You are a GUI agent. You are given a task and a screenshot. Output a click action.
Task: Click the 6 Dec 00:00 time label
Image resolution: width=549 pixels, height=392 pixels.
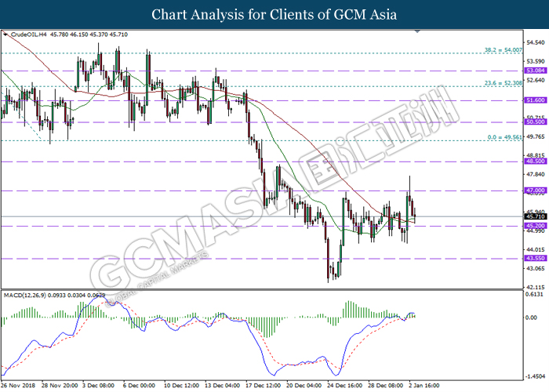tap(139, 386)
